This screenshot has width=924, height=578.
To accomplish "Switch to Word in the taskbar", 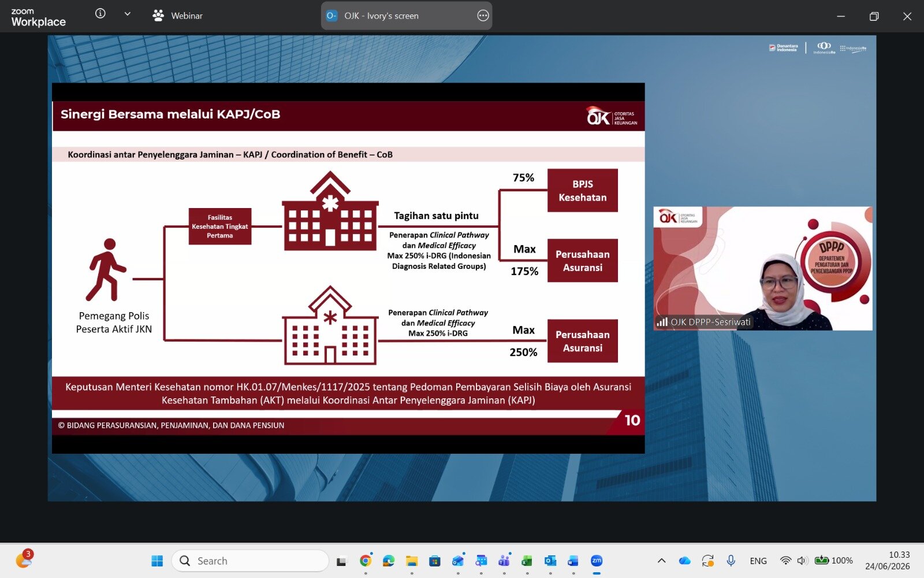I will point(573,561).
